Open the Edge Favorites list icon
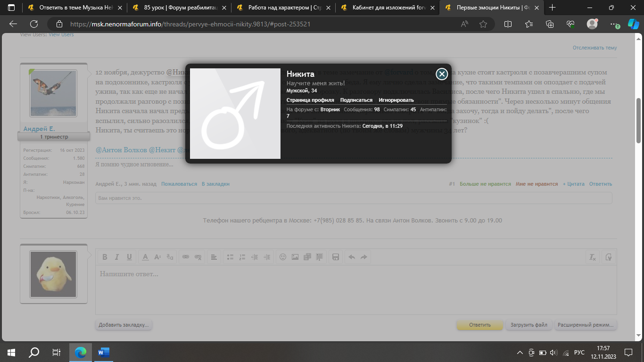This screenshot has width=644, height=362. (528, 24)
